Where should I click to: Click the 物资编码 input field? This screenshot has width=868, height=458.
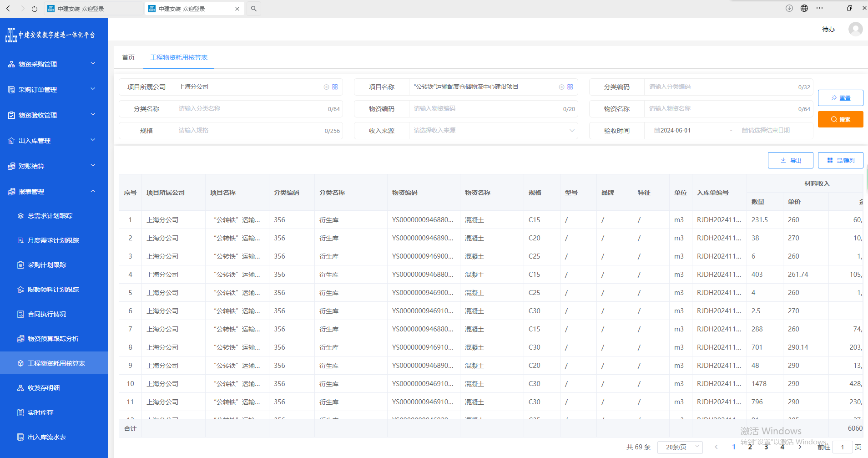point(493,109)
